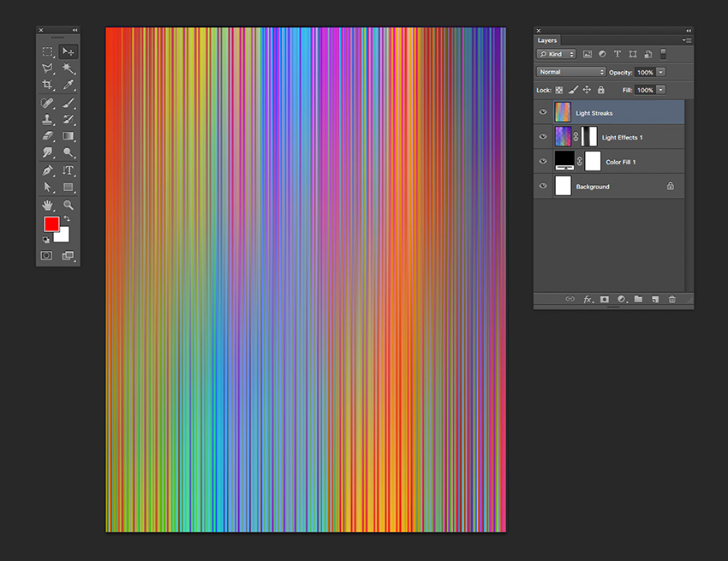This screenshot has width=728, height=561.
Task: Select the Light Streaks layer thumbnail
Action: tap(563, 112)
